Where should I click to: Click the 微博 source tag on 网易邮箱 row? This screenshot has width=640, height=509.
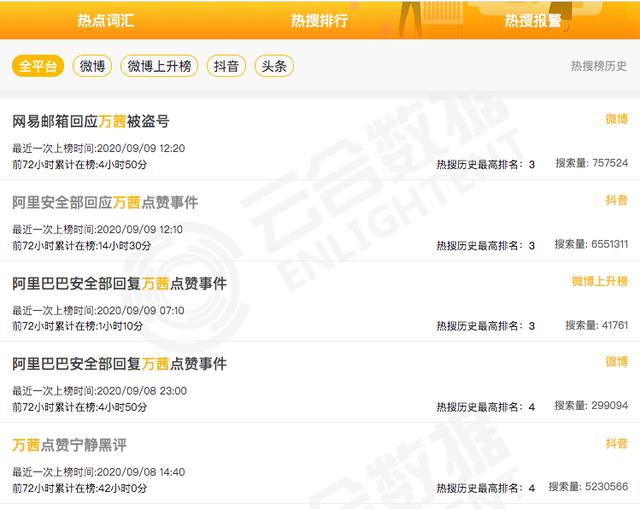click(616, 119)
